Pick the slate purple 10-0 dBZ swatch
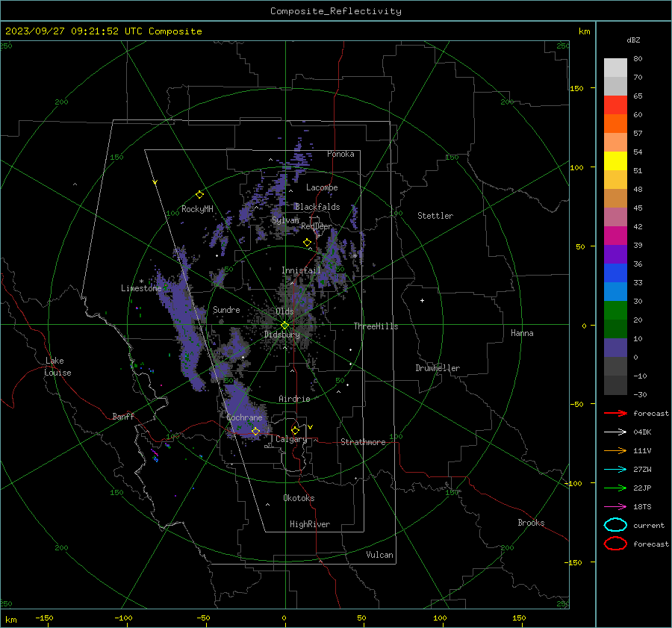The width and height of the screenshot is (672, 628). click(615, 348)
